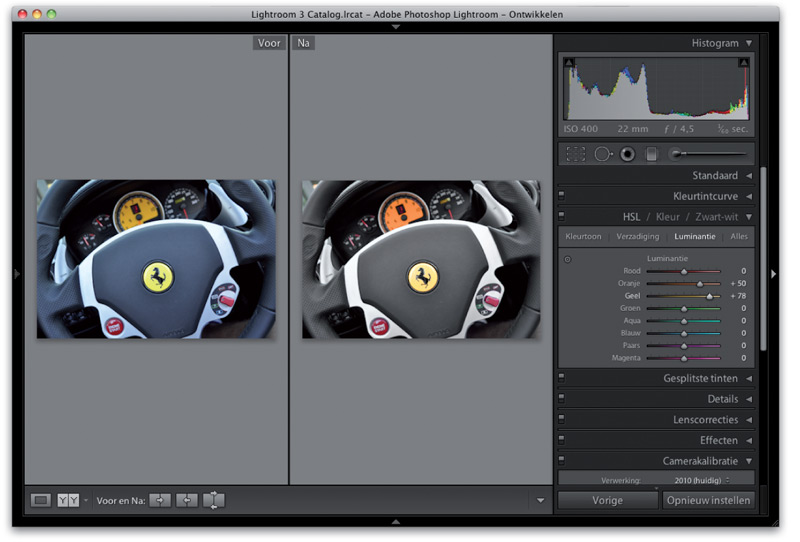This screenshot has height=542, width=800.
Task: Select the Red Eye Correction tool
Action: pyautogui.click(x=628, y=154)
